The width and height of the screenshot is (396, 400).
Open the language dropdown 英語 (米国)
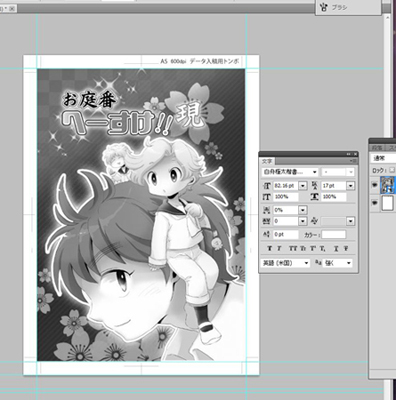tap(286, 263)
